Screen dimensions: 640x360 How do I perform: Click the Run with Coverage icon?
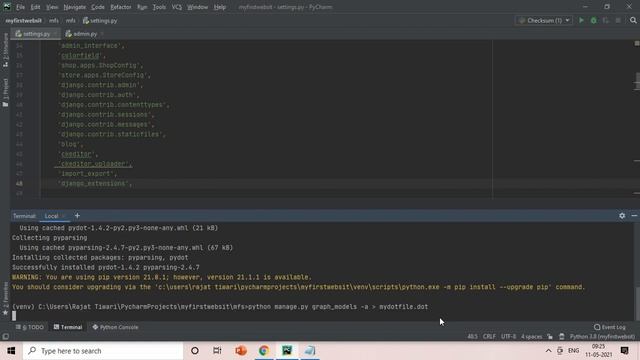(x=606, y=20)
